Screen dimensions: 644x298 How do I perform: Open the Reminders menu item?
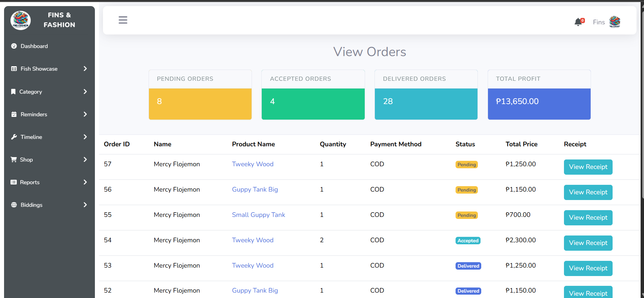tap(34, 114)
